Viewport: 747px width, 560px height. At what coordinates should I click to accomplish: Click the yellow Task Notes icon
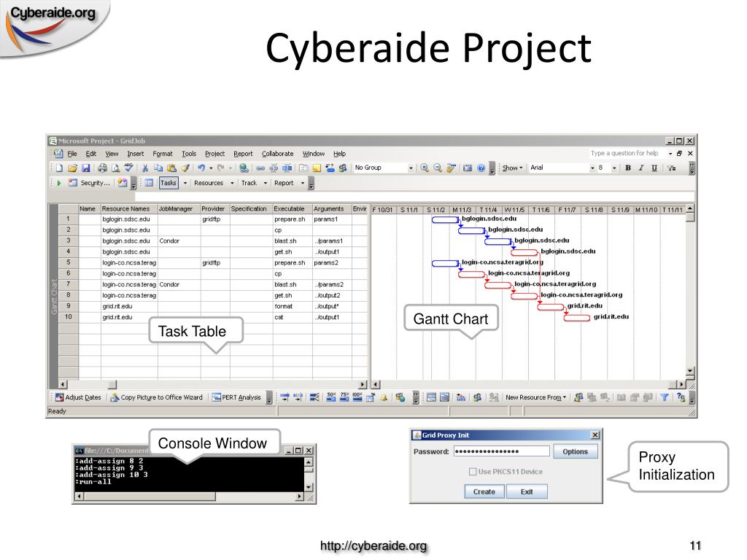coord(317,168)
